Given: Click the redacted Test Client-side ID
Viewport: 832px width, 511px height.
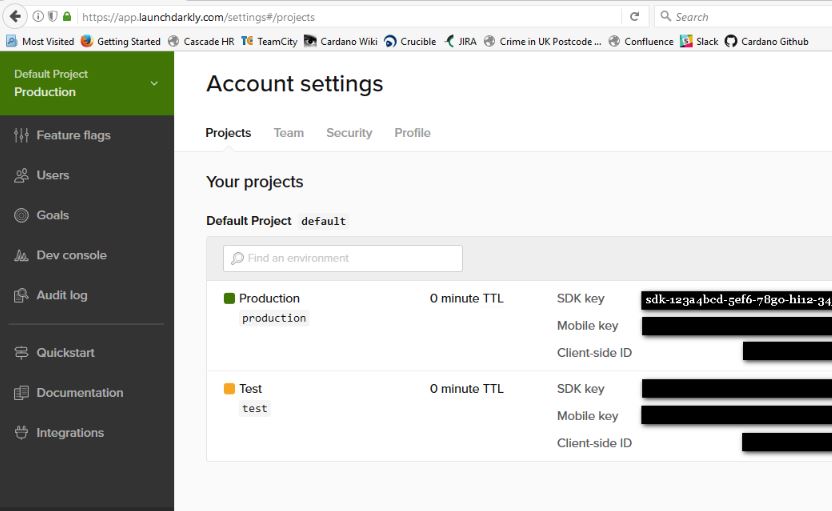Looking at the screenshot, I should [x=787, y=442].
